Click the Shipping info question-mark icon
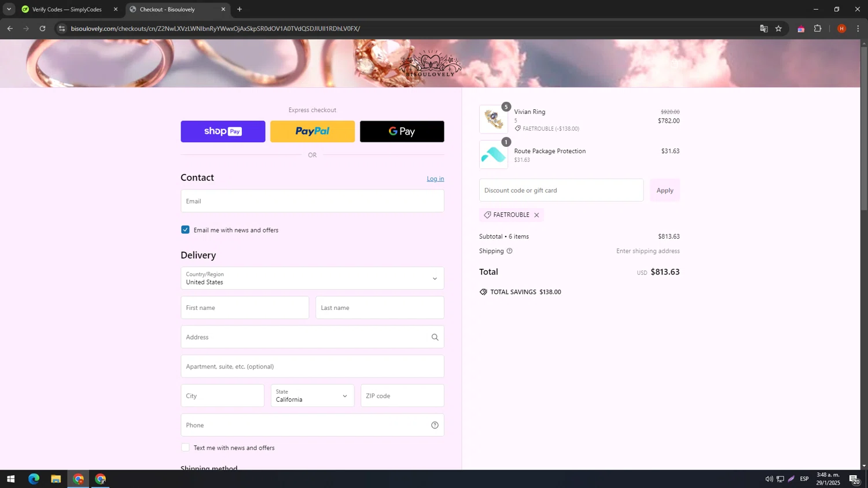This screenshot has width=868, height=488. coord(509,251)
